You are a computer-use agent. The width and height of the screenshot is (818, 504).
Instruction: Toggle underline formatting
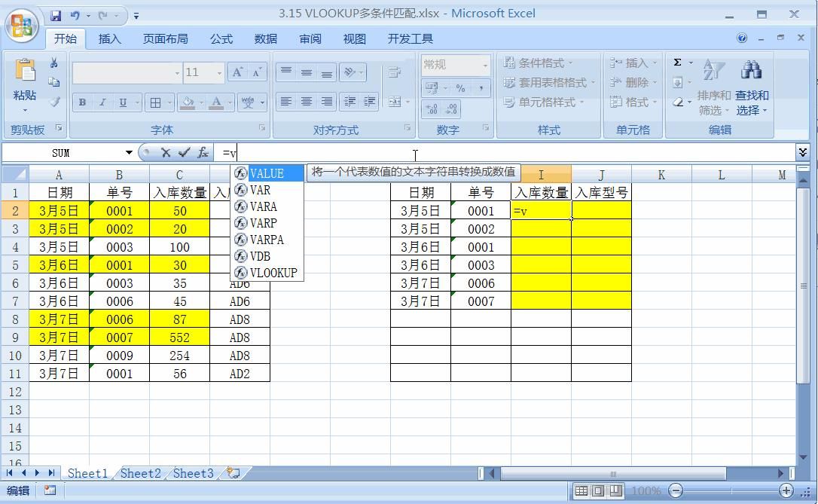(123, 102)
